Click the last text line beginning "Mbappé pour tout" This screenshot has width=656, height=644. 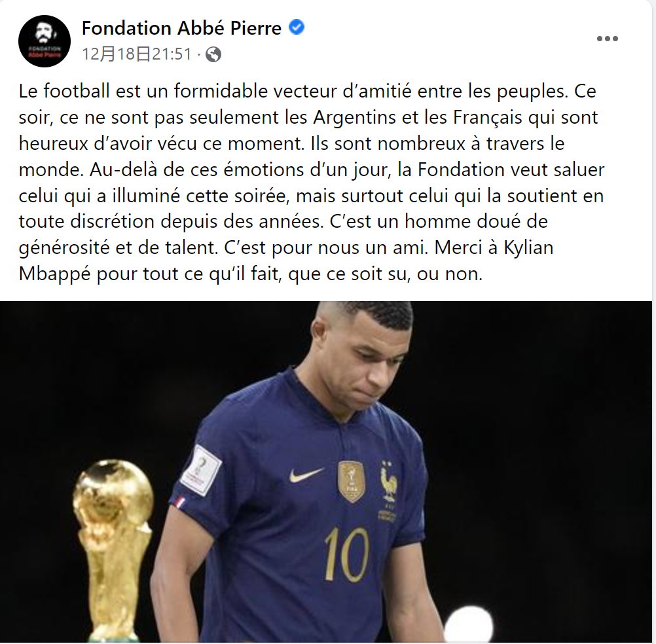click(x=251, y=274)
